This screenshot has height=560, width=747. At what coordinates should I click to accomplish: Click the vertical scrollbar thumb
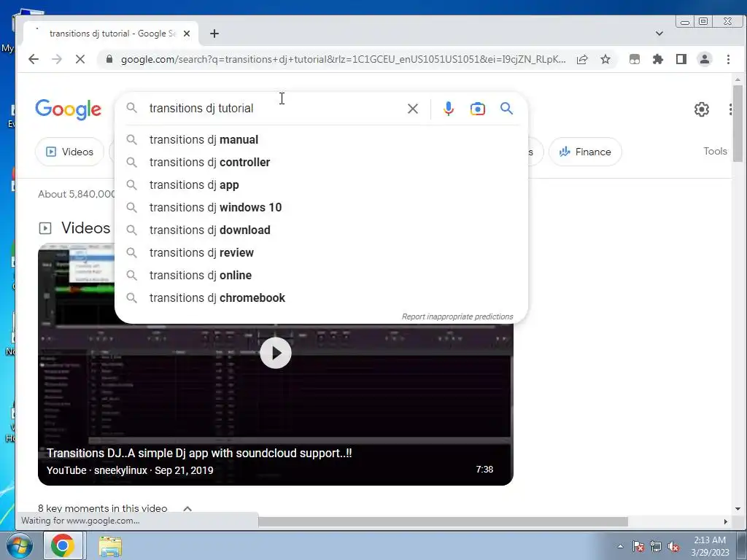738,124
